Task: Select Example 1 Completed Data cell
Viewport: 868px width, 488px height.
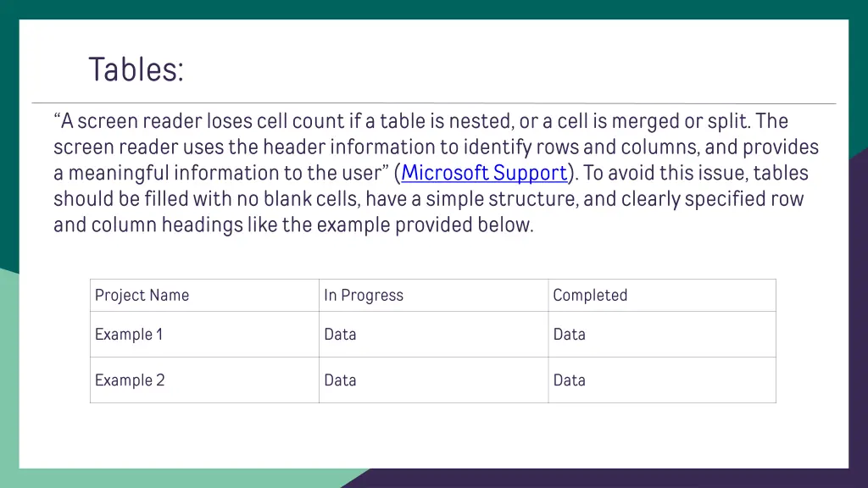Action: 662,334
